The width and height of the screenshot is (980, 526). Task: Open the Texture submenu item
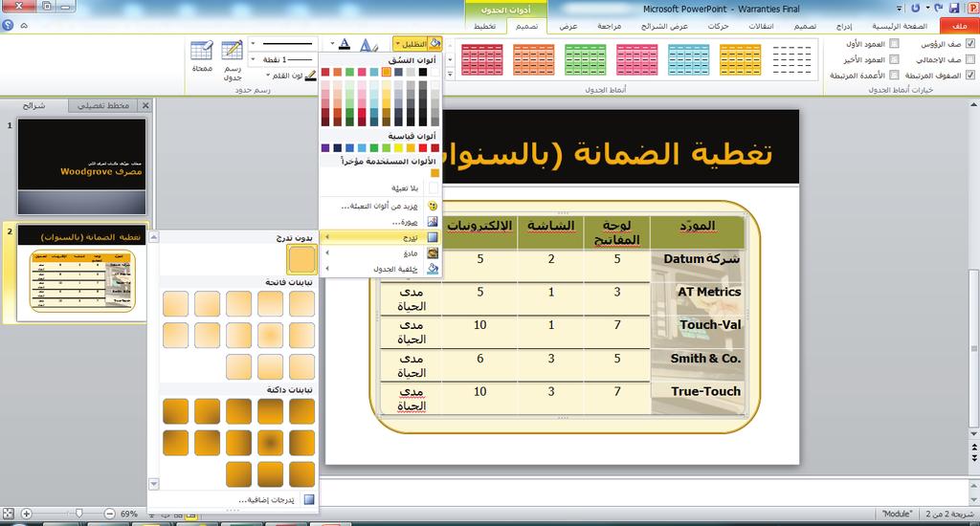381,253
